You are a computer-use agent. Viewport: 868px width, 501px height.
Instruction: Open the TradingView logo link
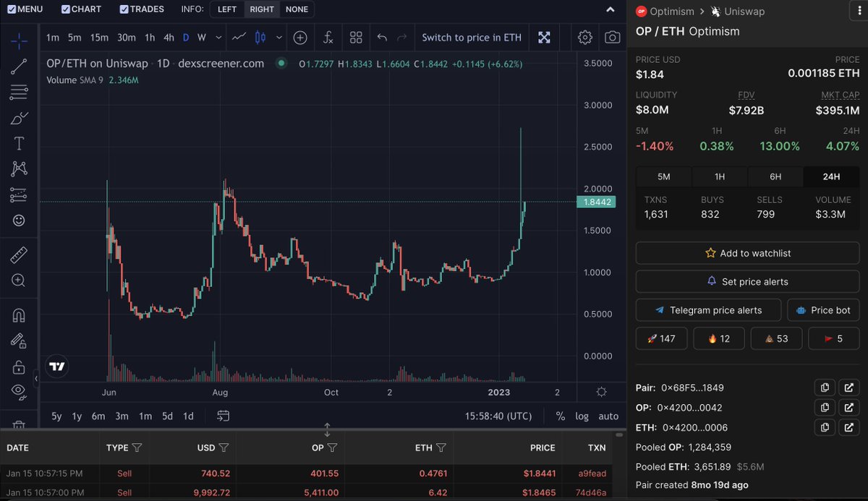coord(57,367)
